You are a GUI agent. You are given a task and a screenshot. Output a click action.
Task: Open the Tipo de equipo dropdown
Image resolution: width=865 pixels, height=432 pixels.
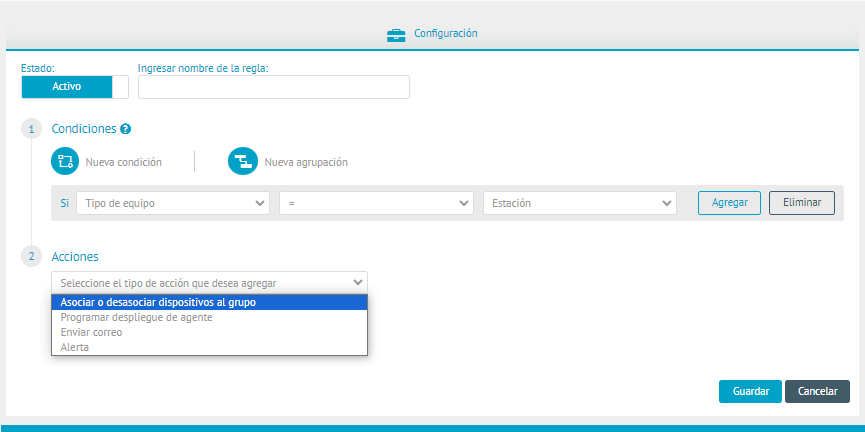point(173,203)
